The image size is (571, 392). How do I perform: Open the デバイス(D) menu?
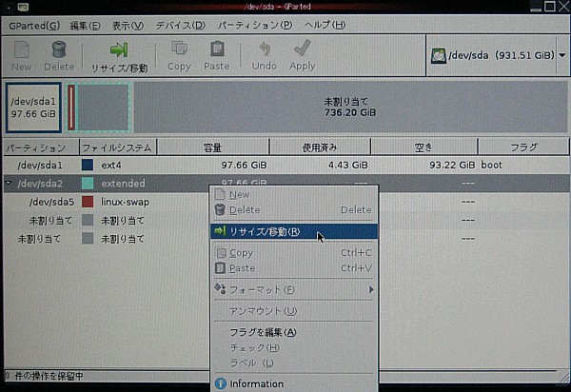click(180, 26)
